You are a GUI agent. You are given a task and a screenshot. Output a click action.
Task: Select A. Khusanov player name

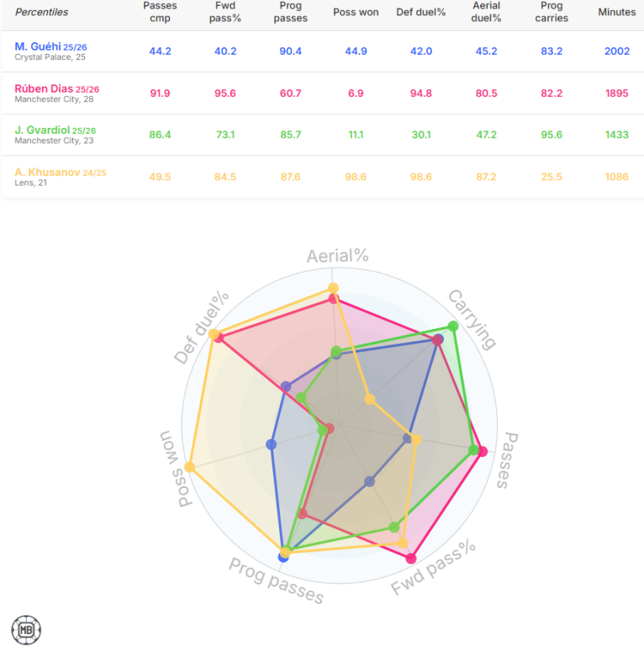coord(47,172)
